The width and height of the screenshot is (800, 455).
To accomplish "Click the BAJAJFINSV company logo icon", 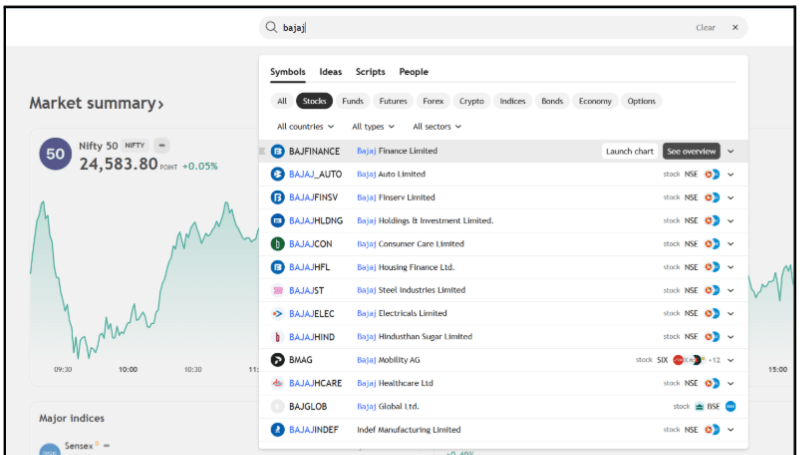I will coord(278,197).
